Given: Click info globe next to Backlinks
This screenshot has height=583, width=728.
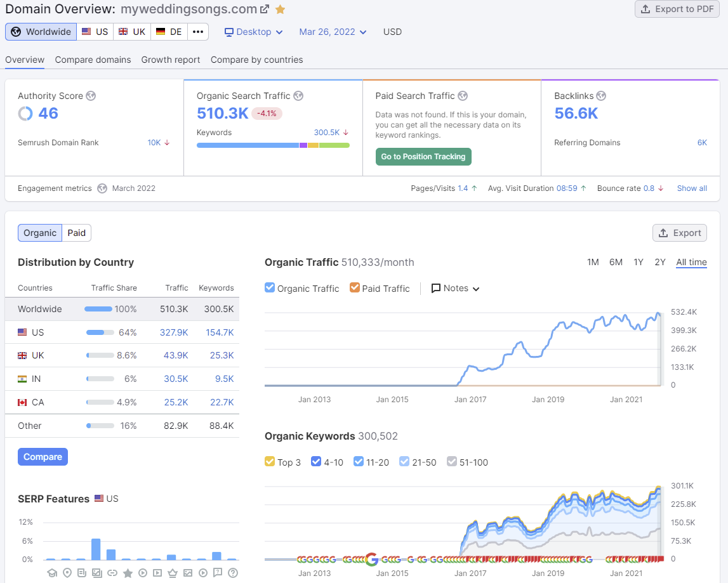Looking at the screenshot, I should coord(601,96).
